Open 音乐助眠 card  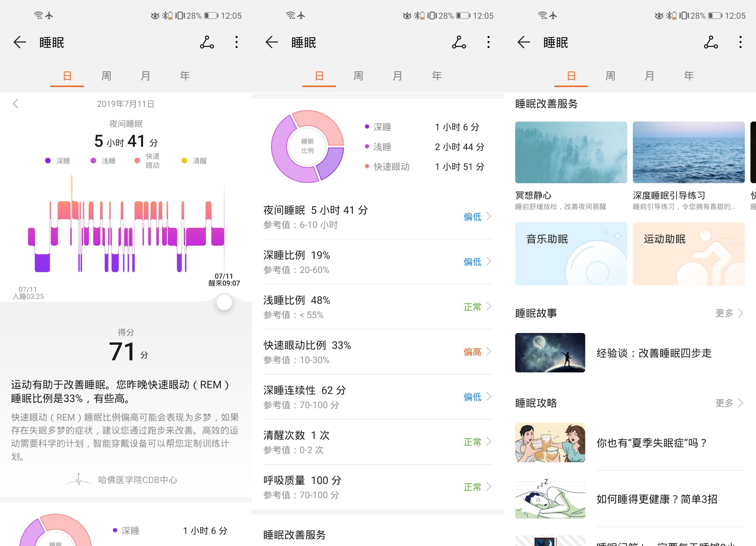click(x=571, y=254)
